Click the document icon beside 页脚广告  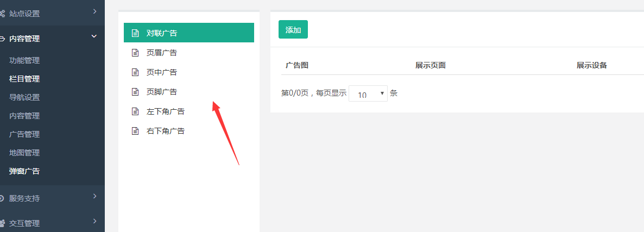135,92
